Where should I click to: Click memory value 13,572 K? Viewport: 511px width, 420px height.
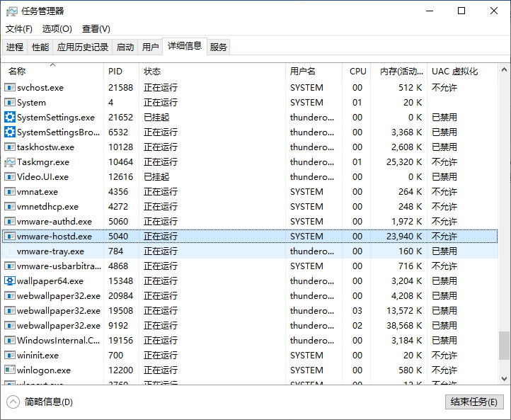(x=404, y=310)
